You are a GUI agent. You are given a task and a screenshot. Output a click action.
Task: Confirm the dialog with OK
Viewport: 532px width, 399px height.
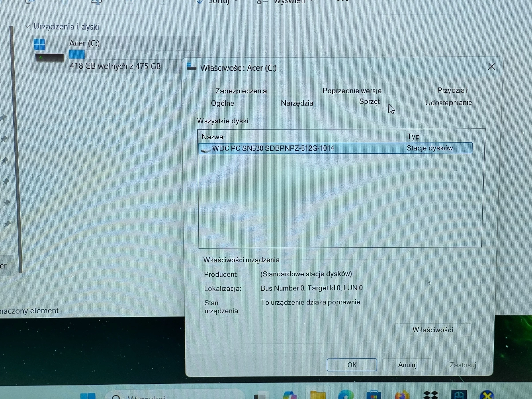[352, 365]
